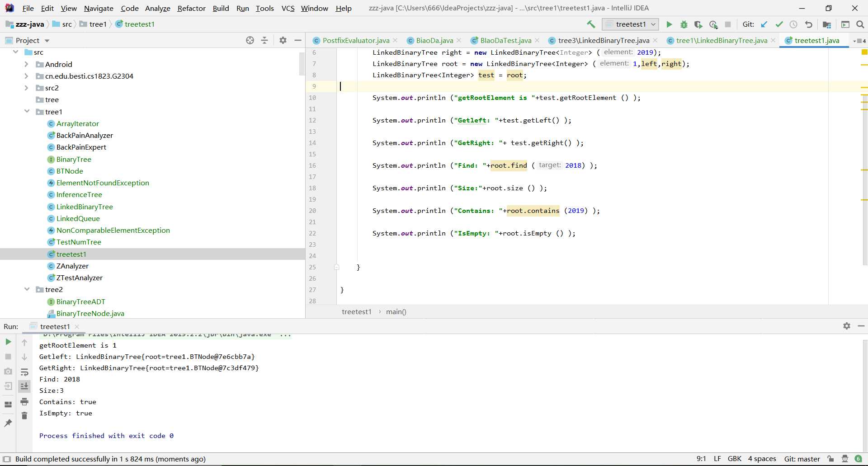Image resolution: width=868 pixels, height=466 pixels.
Task: Open the profiler run icon
Action: click(x=713, y=24)
